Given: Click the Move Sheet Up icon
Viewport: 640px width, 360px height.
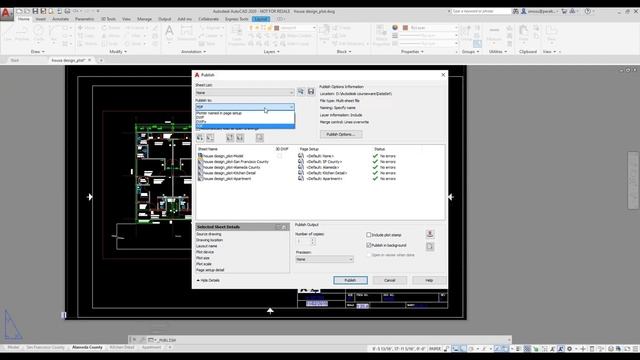Looking at the screenshot, I should (230, 138).
